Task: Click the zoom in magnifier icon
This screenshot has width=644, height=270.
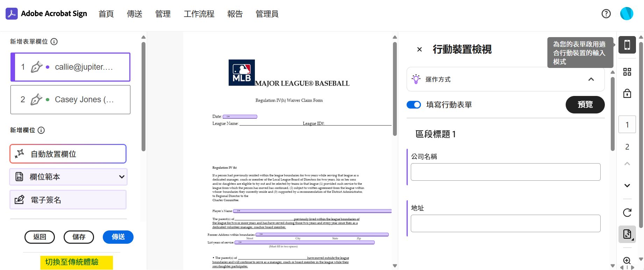Action: point(627,261)
